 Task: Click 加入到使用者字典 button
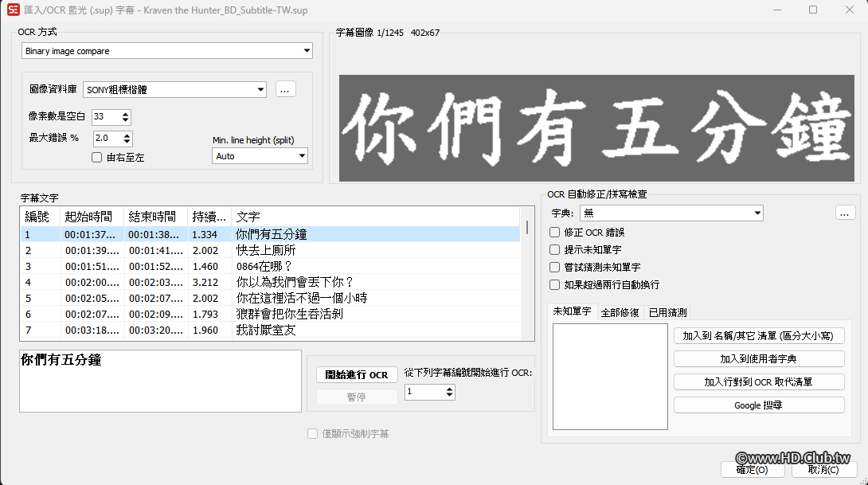(759, 358)
